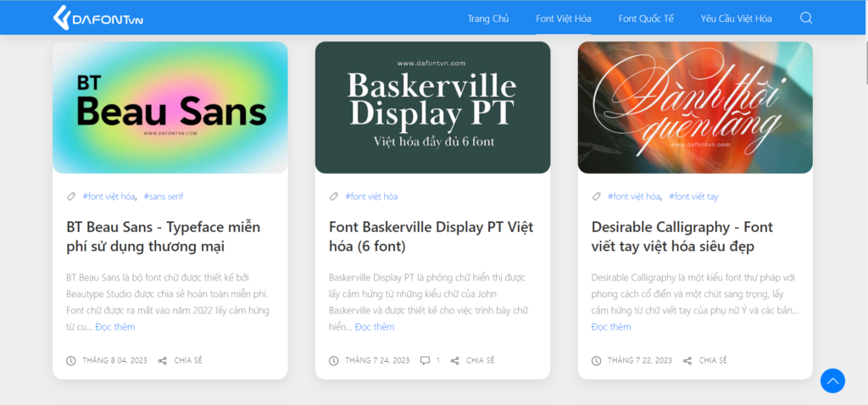Click CHIA SẺ on Desirable Calligraphy card
Image resolution: width=868 pixels, height=405 pixels.
click(713, 361)
